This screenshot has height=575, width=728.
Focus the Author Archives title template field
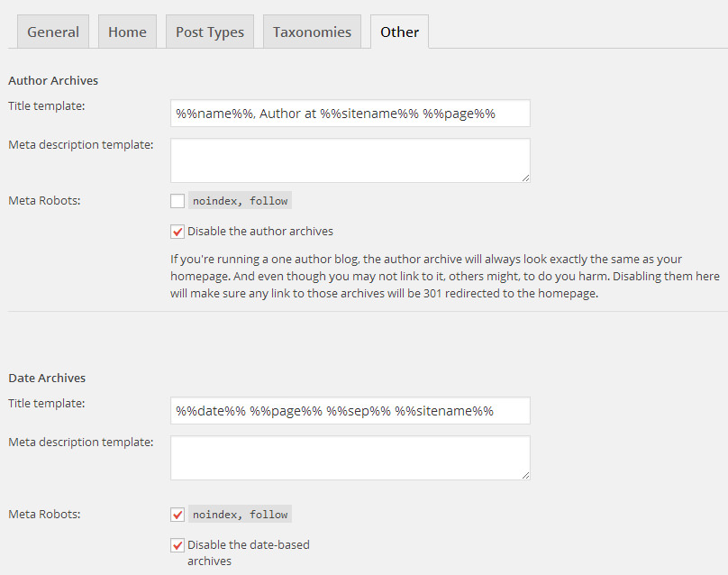350,114
